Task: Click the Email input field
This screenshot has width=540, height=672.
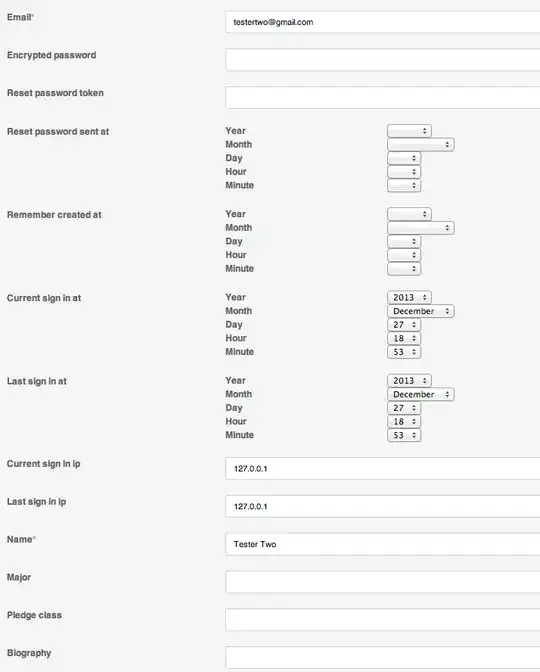Action: 382,22
